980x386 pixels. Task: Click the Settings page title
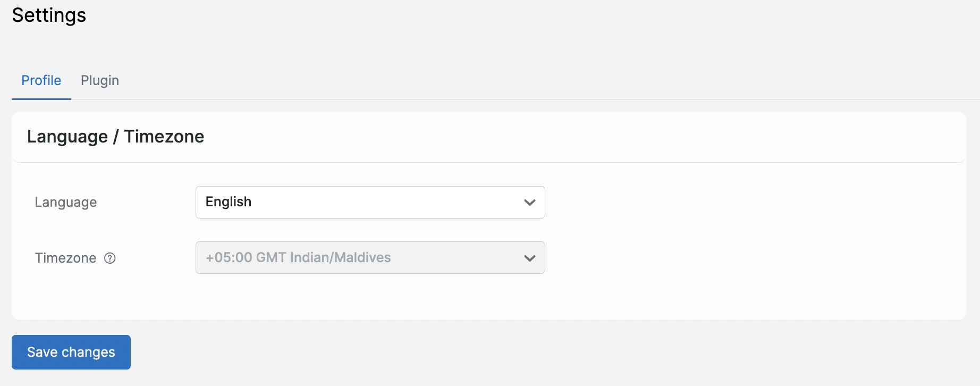pyautogui.click(x=49, y=15)
